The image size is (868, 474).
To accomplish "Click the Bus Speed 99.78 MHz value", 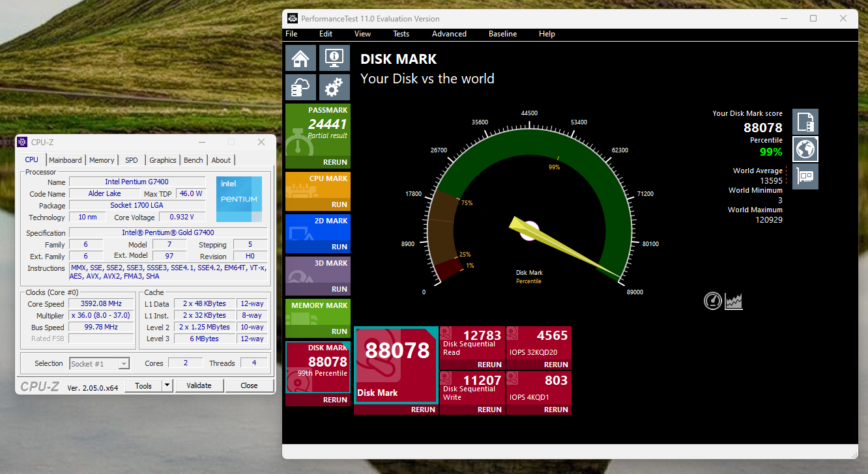I will pyautogui.click(x=101, y=328).
